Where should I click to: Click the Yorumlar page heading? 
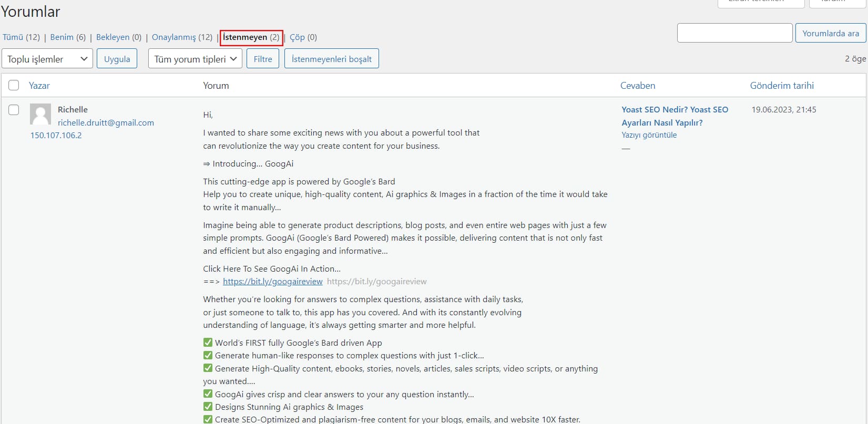(30, 11)
